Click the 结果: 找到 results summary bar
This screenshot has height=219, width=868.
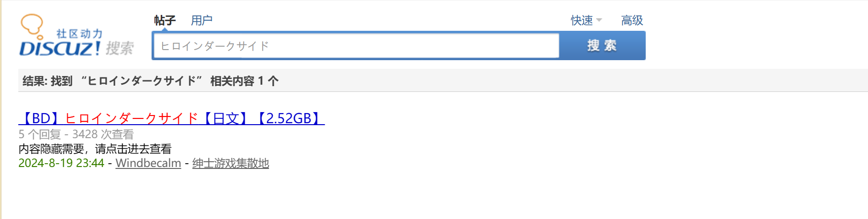443,80
